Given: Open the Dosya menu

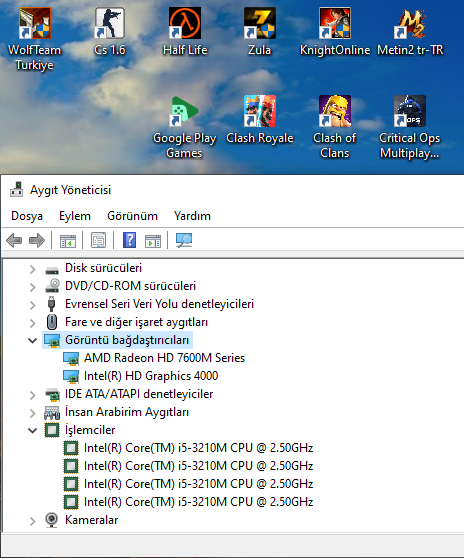Looking at the screenshot, I should click(27, 216).
